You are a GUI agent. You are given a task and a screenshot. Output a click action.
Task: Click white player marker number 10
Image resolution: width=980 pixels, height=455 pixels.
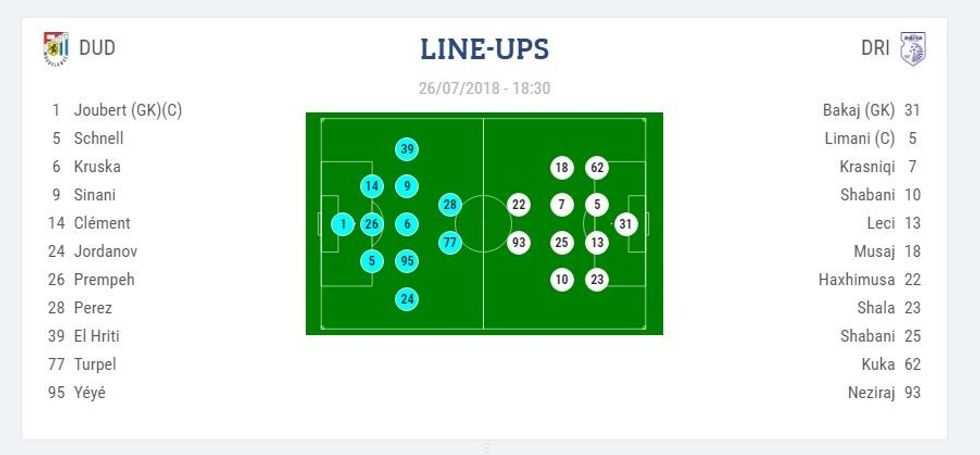click(x=562, y=280)
